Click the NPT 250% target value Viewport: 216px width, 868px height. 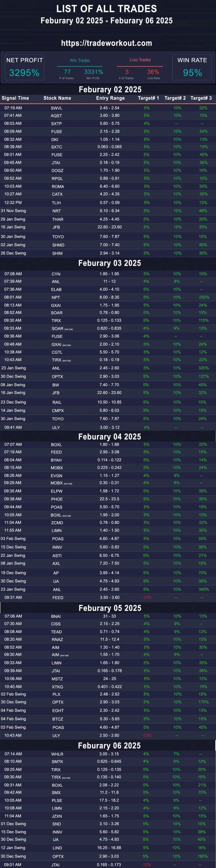(204, 297)
